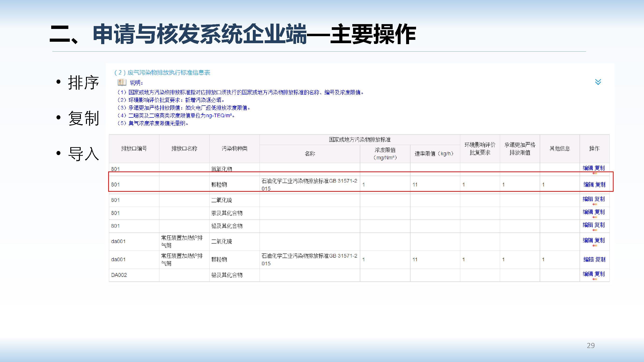
Task: Click red arrow marker in DA002 row
Action: coord(595,279)
